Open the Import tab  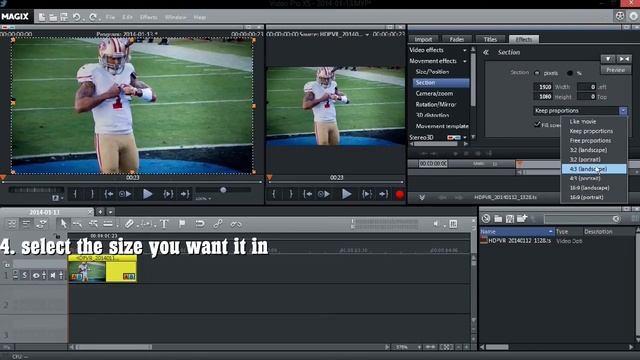coord(423,39)
